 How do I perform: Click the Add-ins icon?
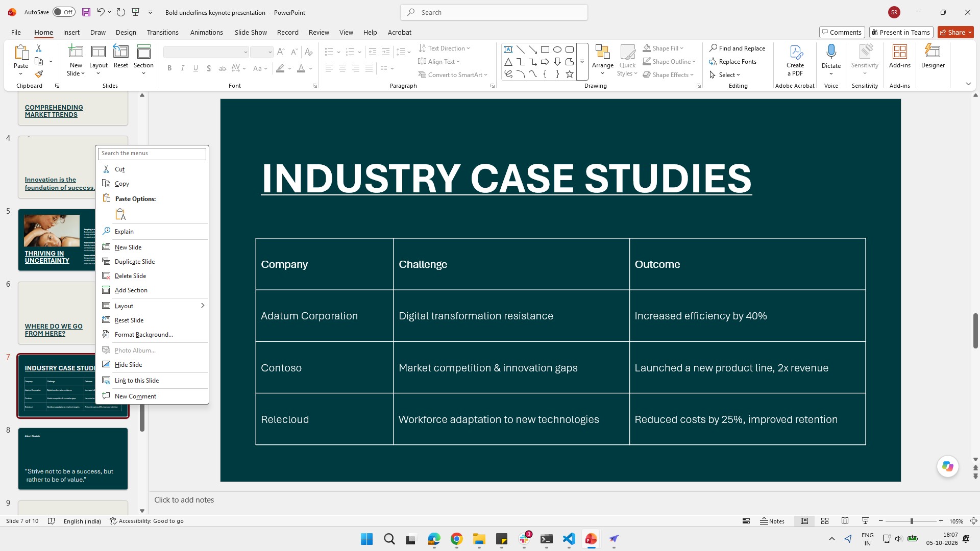899,52
